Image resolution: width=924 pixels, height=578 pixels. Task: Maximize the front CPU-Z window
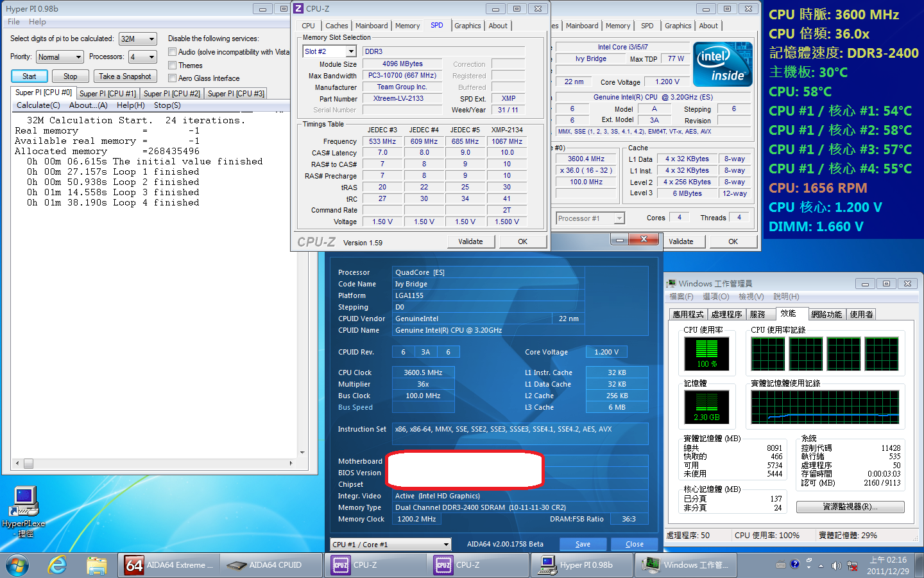[517, 8]
